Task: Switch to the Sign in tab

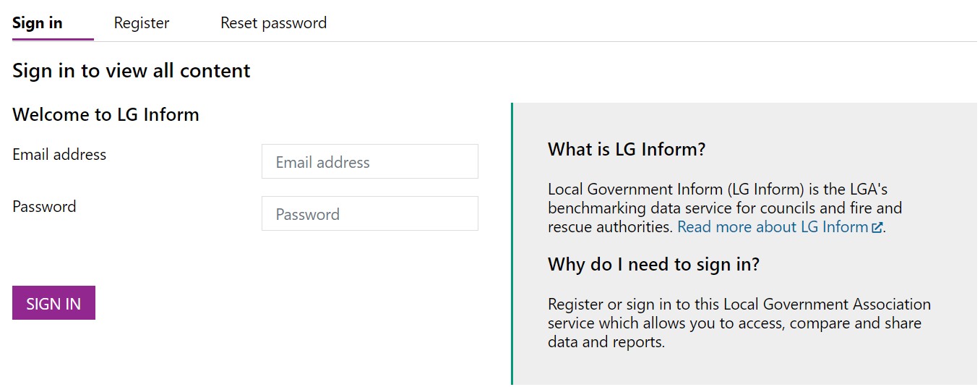Action: [x=38, y=23]
